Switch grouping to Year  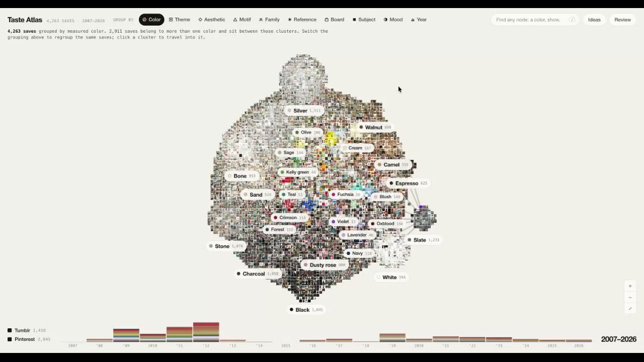click(419, 20)
